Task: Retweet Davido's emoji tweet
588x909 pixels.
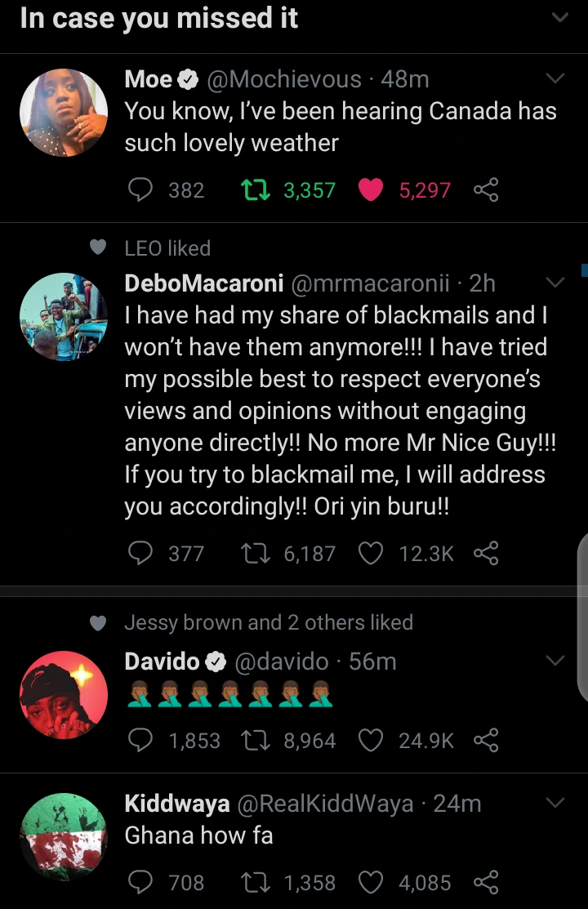Action: (x=255, y=741)
